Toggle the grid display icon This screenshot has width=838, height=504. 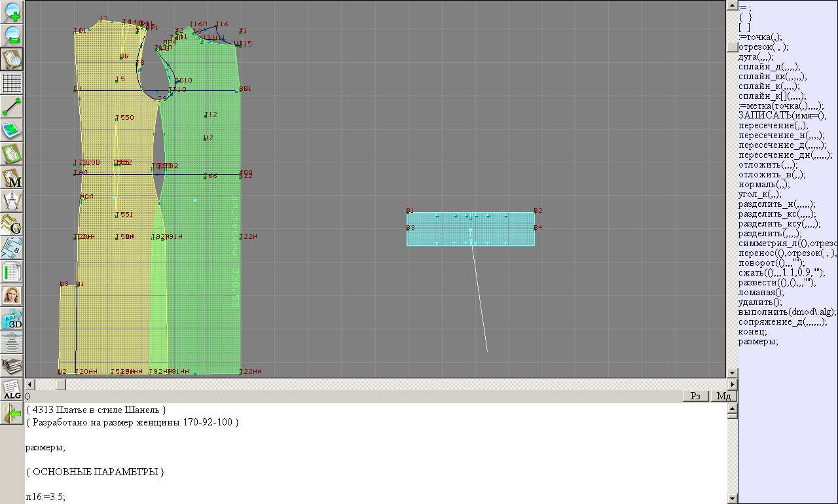pos(12,83)
